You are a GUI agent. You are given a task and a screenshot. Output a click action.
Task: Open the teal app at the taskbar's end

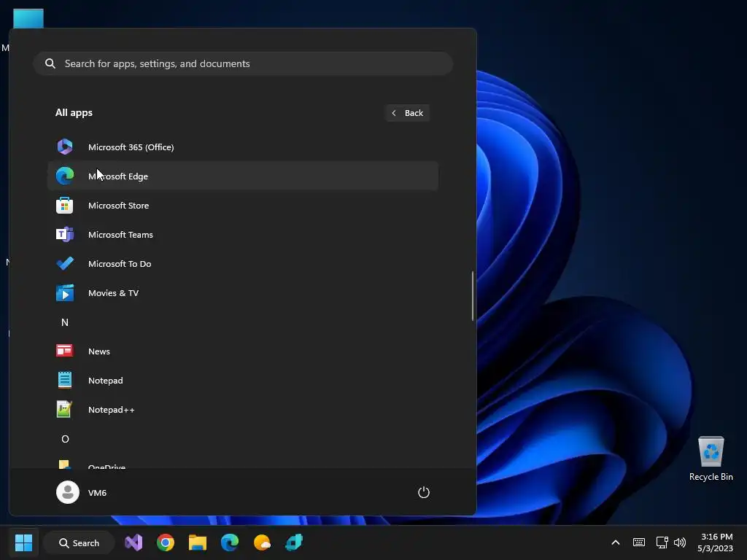[x=294, y=542]
